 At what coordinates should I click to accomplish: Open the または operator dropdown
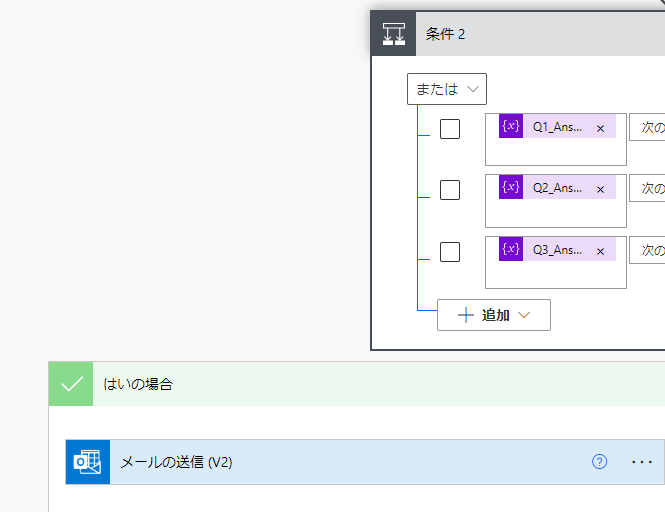click(447, 89)
